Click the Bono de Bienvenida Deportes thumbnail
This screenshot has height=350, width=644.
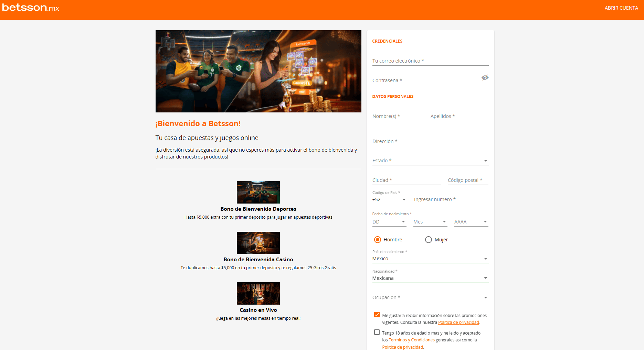(258, 192)
